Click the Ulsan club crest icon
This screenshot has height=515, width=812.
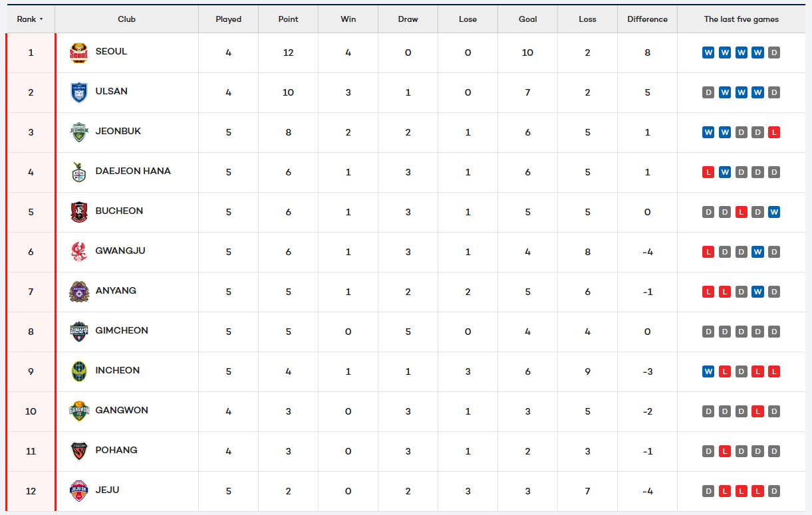point(79,92)
